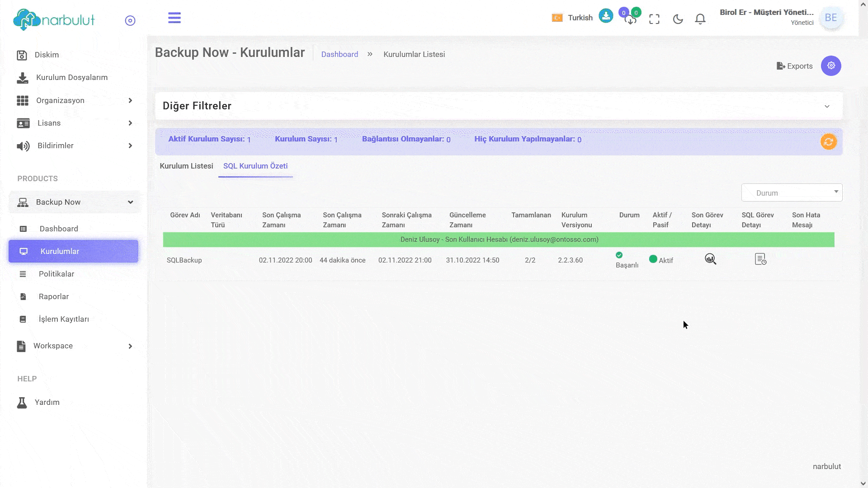868x488 pixels.
Task: Open the purple settings gear button
Action: (831, 66)
